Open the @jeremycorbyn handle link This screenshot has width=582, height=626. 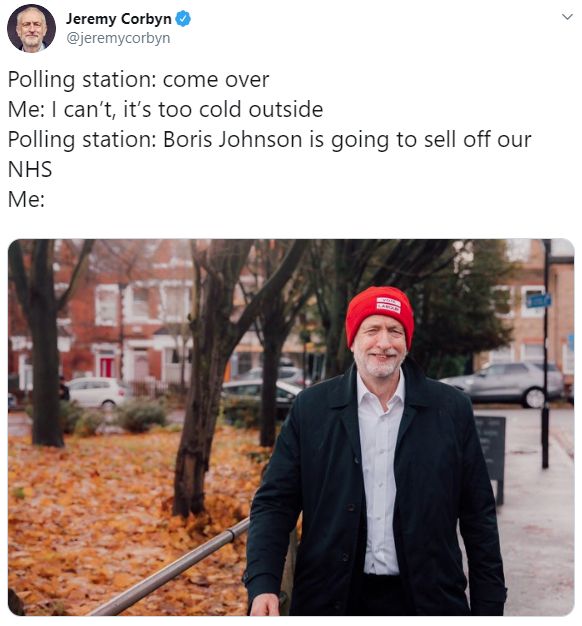118,38
